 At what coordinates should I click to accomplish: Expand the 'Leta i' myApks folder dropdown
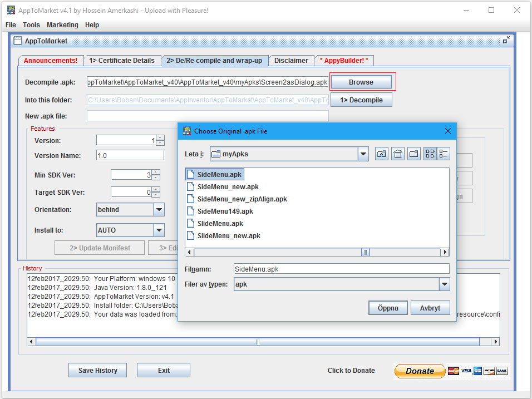click(363, 154)
